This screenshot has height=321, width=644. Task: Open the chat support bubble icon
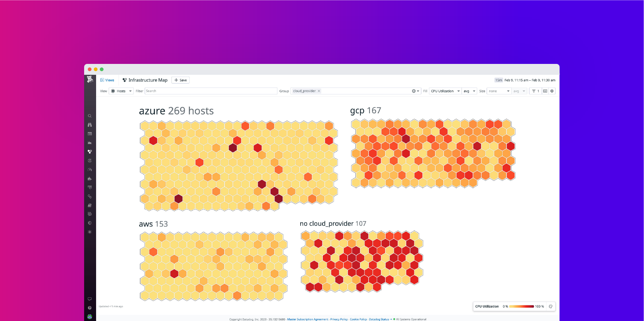tap(90, 299)
